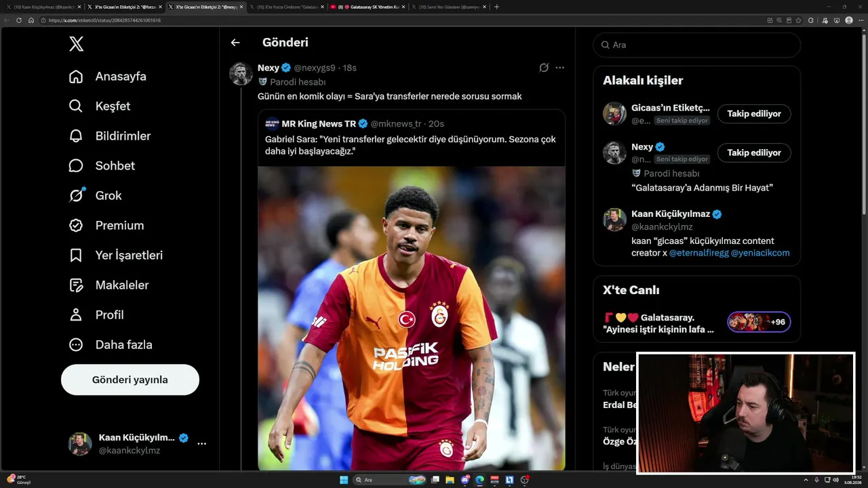The image size is (868, 488).
Task: Show hidden tray icons chevron
Action: pyautogui.click(x=806, y=480)
